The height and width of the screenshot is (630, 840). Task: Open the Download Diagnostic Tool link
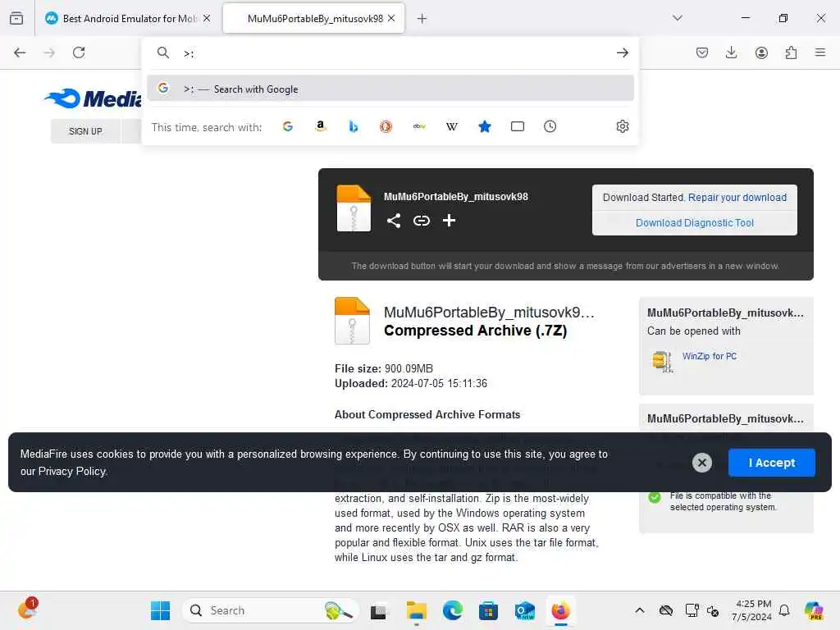[x=694, y=223]
